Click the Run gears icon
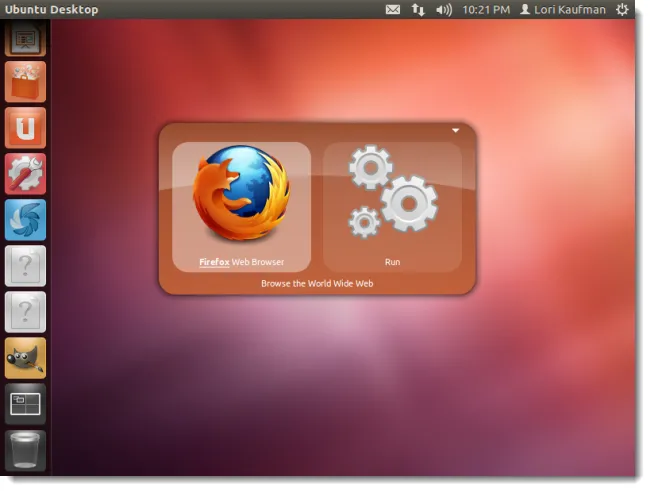The height and width of the screenshot is (491, 650). [392, 205]
